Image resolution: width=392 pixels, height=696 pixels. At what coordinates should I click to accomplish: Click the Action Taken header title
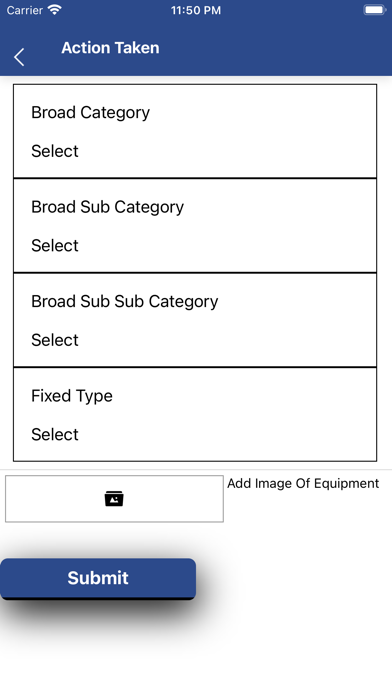tap(110, 48)
